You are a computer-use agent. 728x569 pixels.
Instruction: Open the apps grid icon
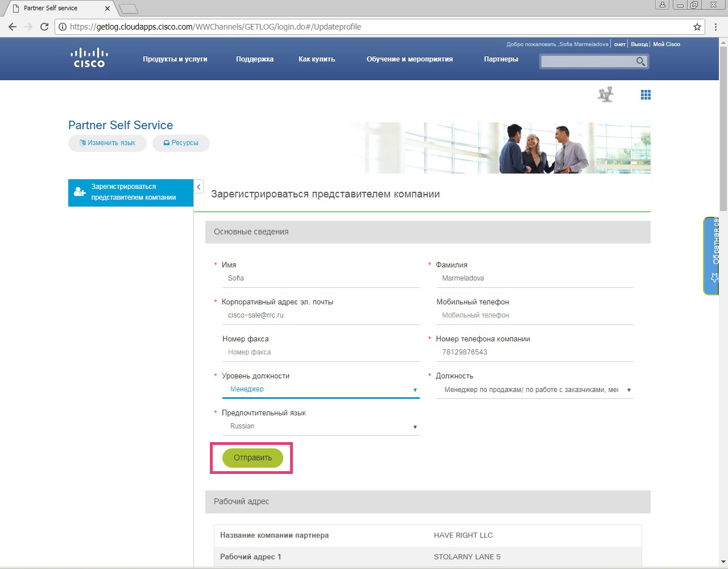tap(646, 95)
